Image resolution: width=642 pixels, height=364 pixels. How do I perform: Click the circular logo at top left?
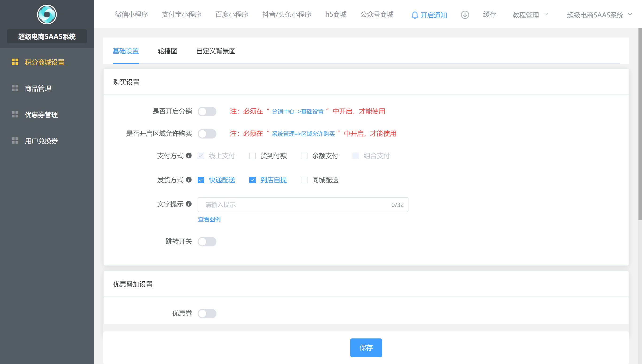pos(47,15)
